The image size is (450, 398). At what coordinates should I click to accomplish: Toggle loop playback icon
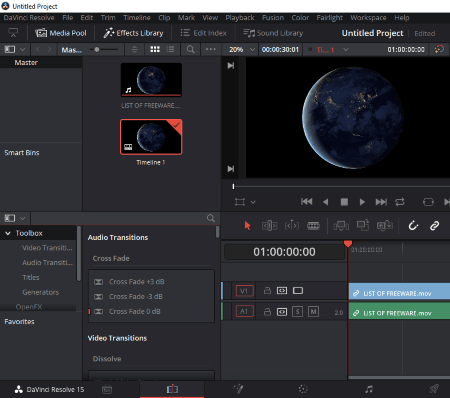pyautogui.click(x=400, y=202)
